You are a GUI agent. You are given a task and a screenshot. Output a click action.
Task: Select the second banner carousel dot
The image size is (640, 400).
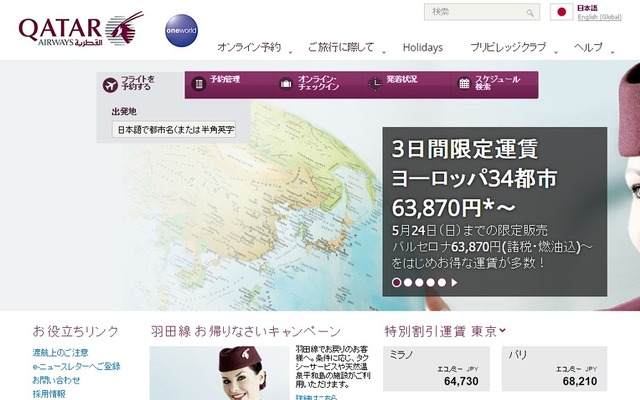click(407, 282)
